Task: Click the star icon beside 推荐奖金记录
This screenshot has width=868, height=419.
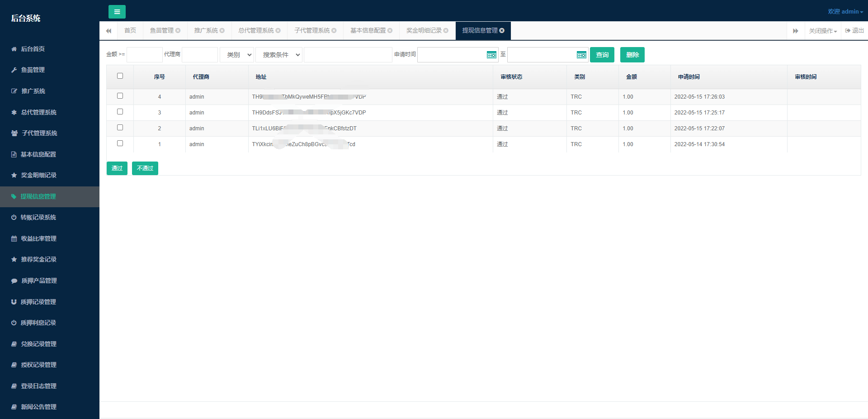Action: tap(14, 259)
